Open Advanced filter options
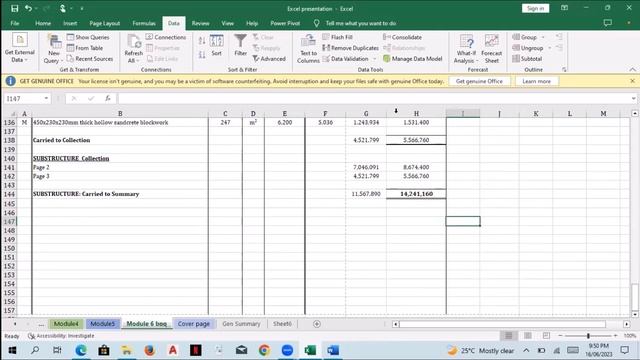 coord(269,59)
